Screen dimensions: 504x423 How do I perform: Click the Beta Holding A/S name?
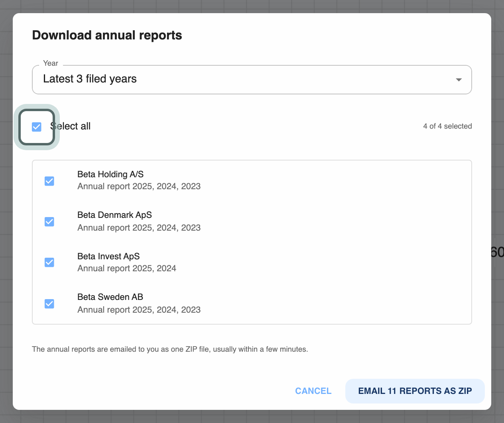[x=110, y=174]
